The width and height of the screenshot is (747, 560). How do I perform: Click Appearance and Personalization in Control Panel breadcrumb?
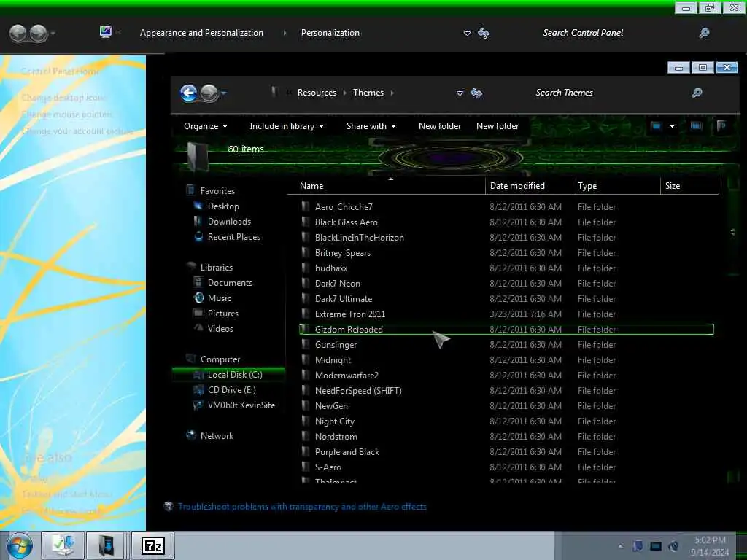201,33
